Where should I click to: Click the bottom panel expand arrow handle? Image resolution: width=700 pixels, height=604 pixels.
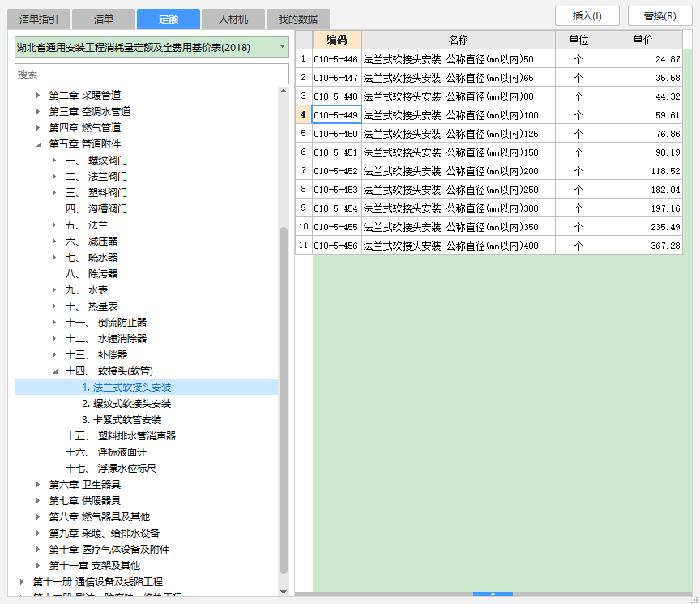493,594
